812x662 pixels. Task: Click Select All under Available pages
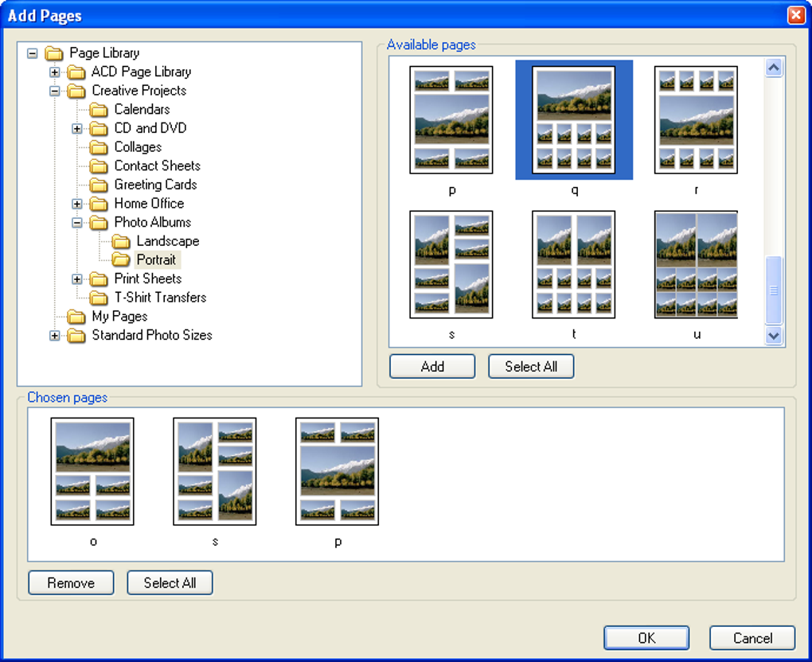click(531, 367)
